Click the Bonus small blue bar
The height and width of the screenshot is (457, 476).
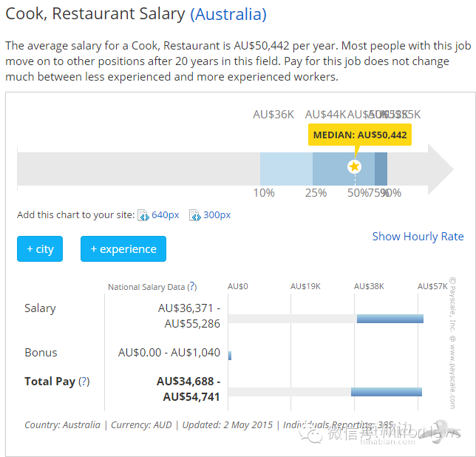[230, 355]
